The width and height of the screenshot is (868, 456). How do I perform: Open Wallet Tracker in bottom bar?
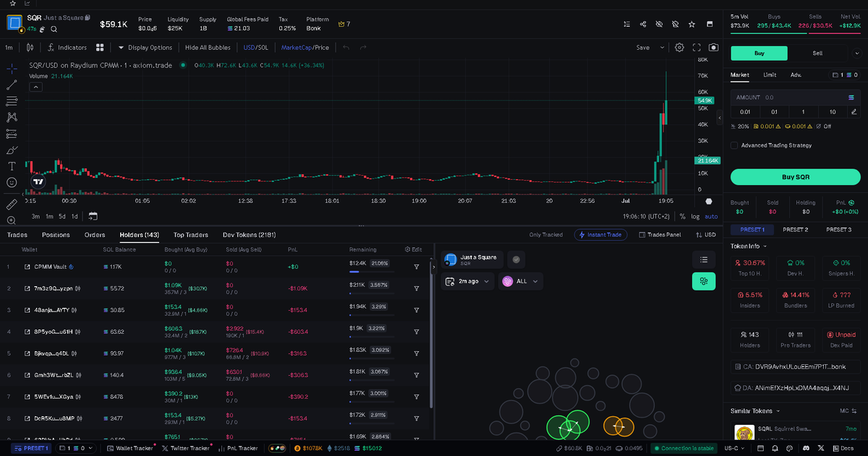[x=129, y=448]
